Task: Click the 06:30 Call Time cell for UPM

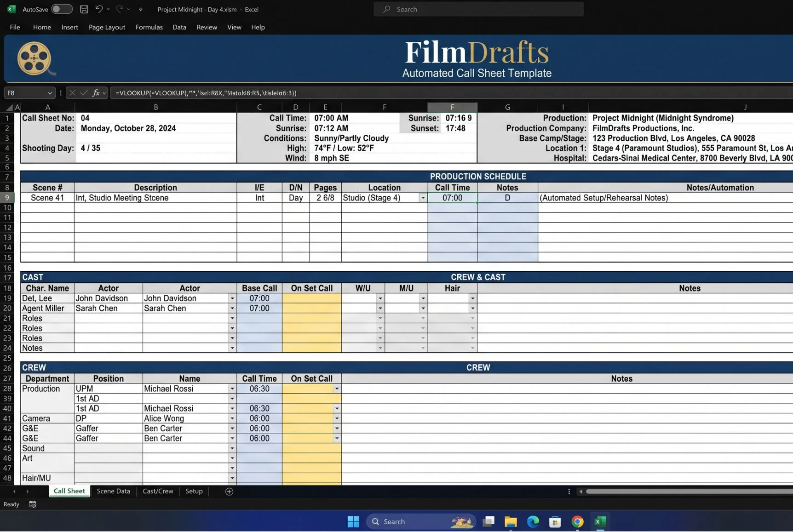Action: coord(259,389)
